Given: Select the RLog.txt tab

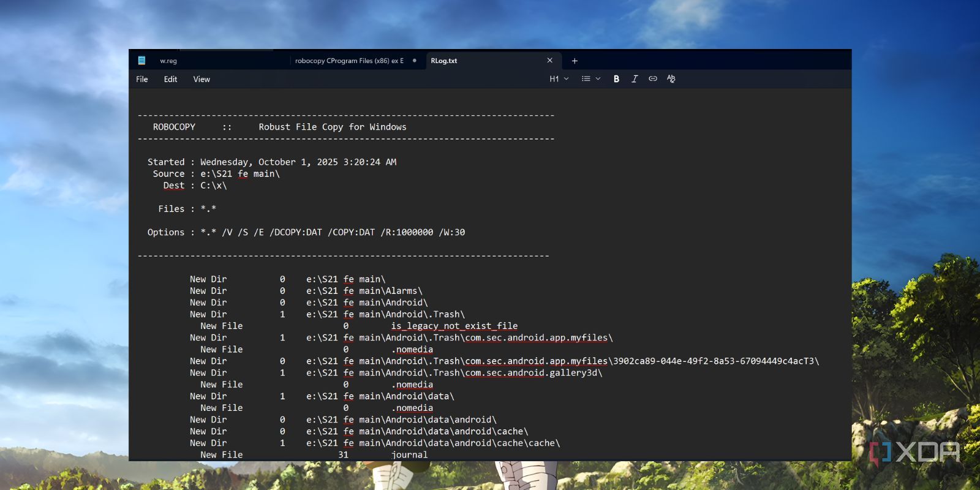Looking at the screenshot, I should [444, 61].
